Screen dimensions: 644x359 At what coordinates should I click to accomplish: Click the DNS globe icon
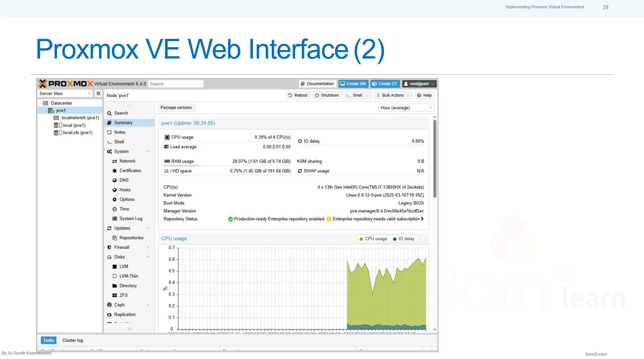[x=115, y=180]
